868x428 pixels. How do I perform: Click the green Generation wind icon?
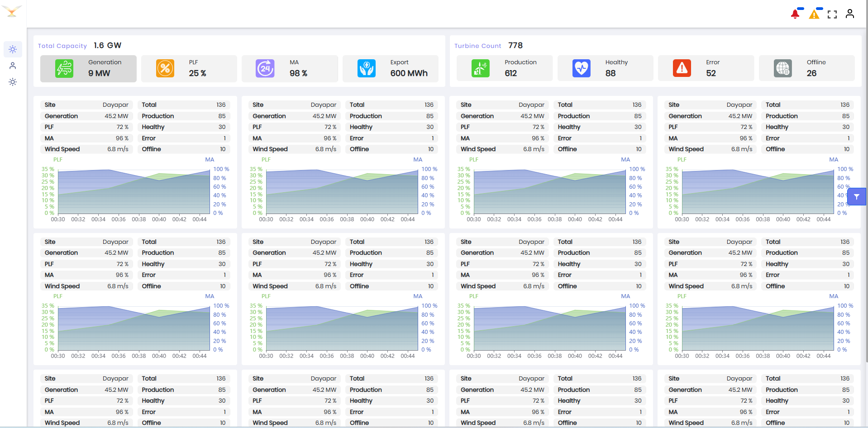coord(64,69)
